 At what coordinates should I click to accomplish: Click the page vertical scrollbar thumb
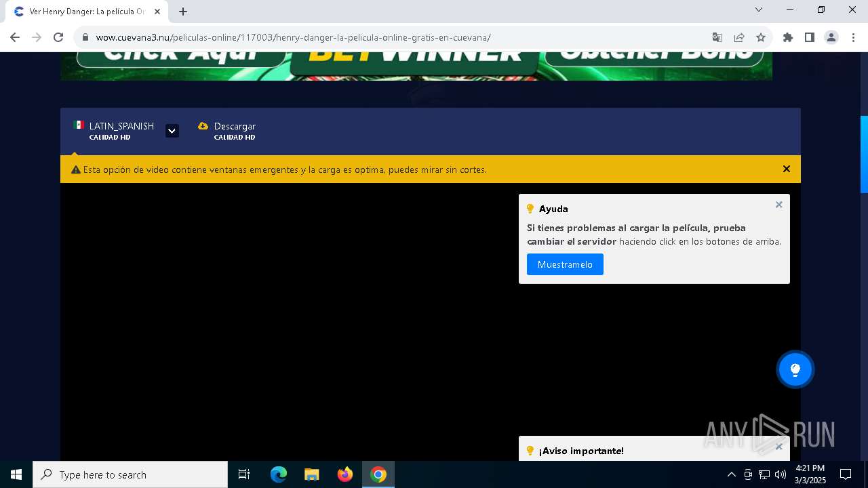pyautogui.click(x=864, y=155)
